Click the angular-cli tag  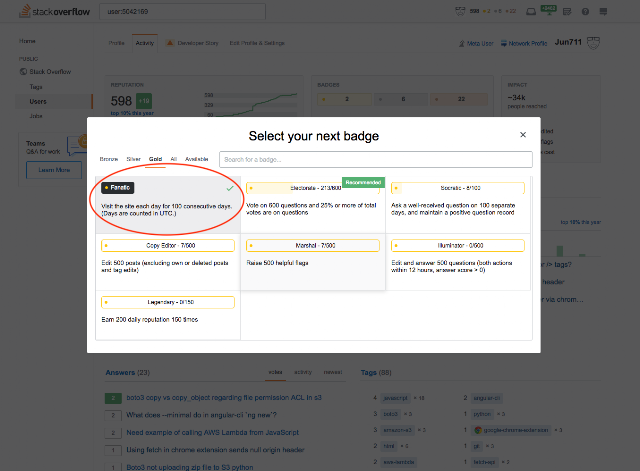487,398
